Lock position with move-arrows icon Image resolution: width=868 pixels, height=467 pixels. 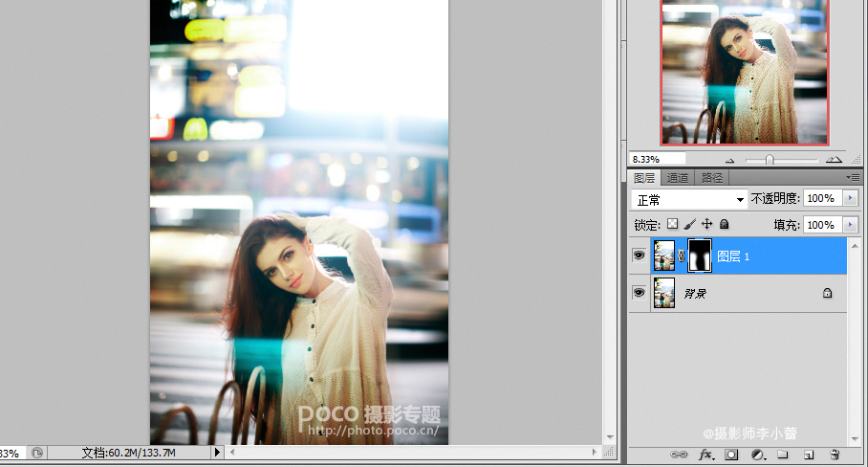(x=706, y=224)
